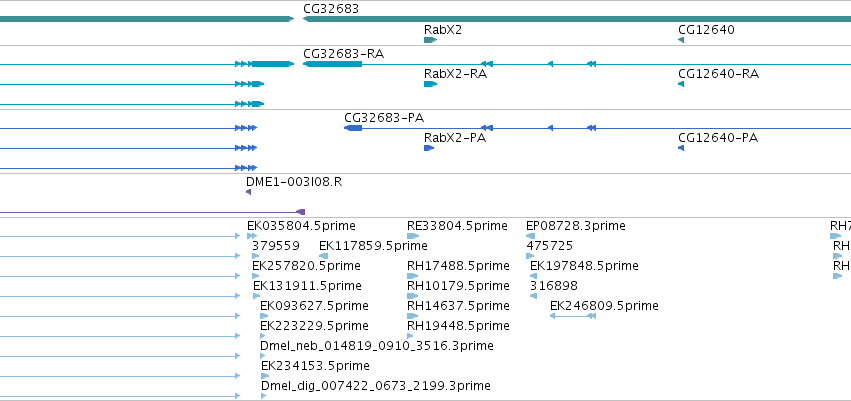Open EST RH17488.5prime
The height and width of the screenshot is (401, 851).
[459, 266]
